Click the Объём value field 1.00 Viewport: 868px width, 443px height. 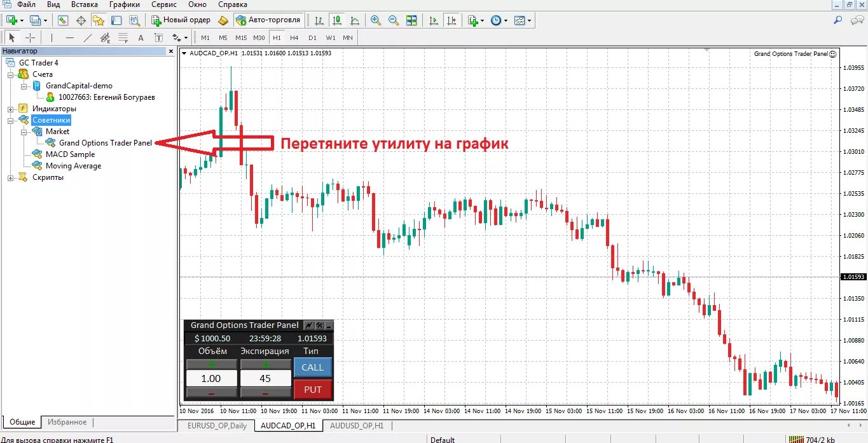(x=211, y=379)
